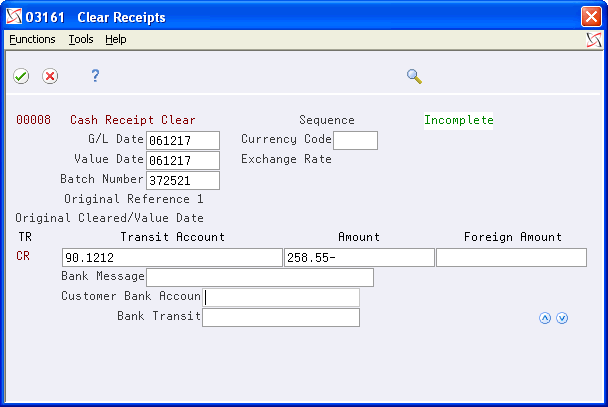Click the logo icon right of menu bar
This screenshot has height=407, width=608.
(x=594, y=40)
